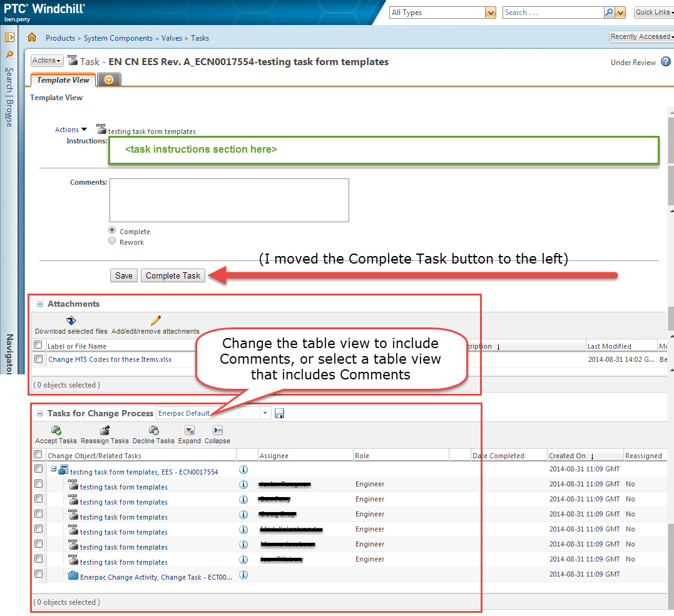Select the Complete radio button
Screen dimensions: 674x616
pyautogui.click(x=112, y=230)
